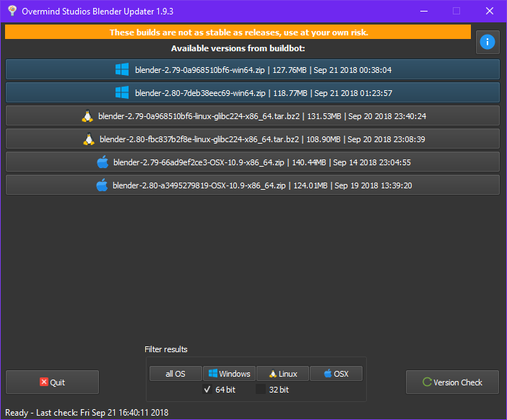The width and height of the screenshot is (507, 420).
Task: Click the Blender Updater title bar app icon
Action: pos(12,11)
